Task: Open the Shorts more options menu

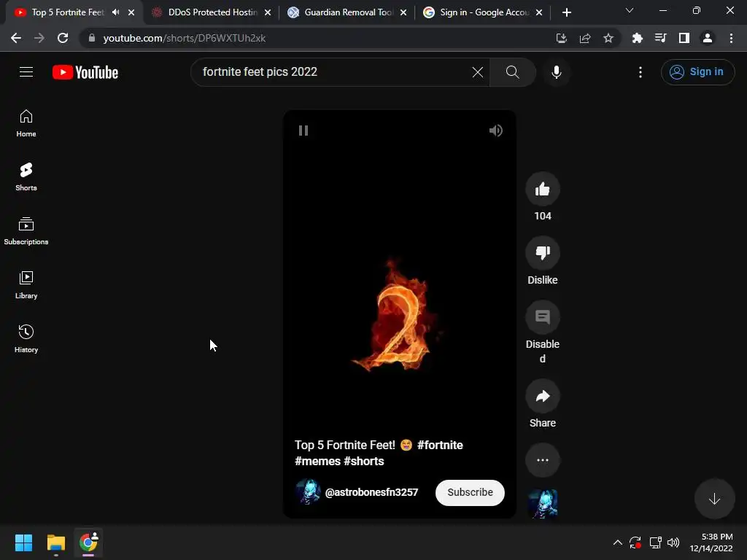Action: [x=543, y=460]
